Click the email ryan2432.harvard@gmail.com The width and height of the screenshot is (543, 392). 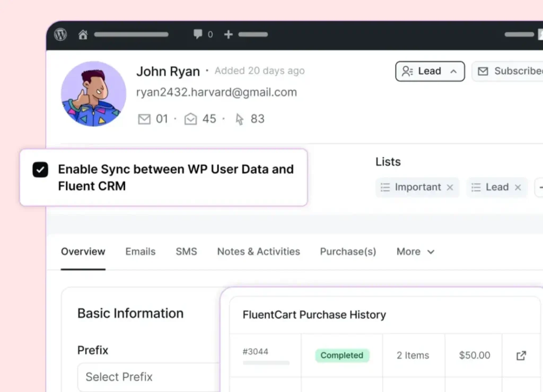point(216,92)
